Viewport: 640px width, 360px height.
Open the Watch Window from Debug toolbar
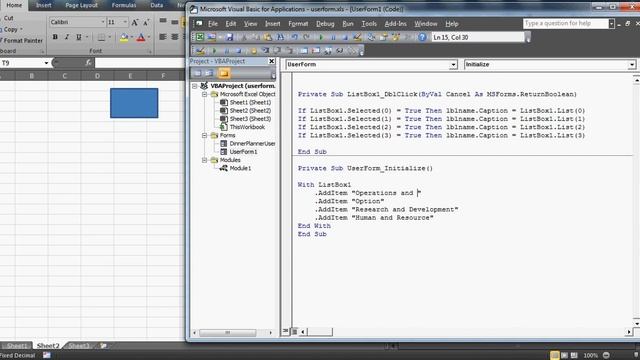tap(327, 51)
